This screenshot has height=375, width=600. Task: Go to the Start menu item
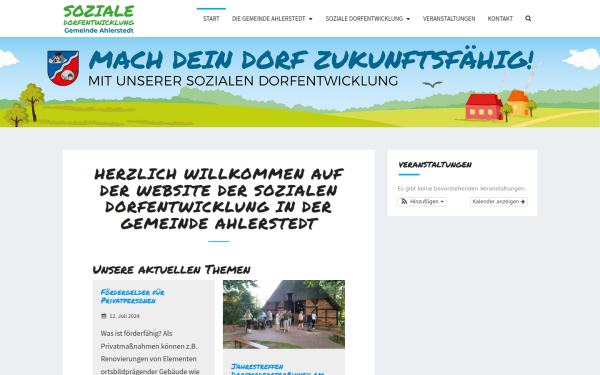(211, 18)
